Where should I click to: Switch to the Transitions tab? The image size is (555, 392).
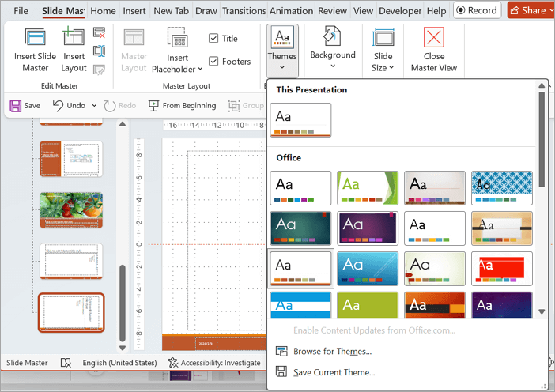[x=244, y=11]
